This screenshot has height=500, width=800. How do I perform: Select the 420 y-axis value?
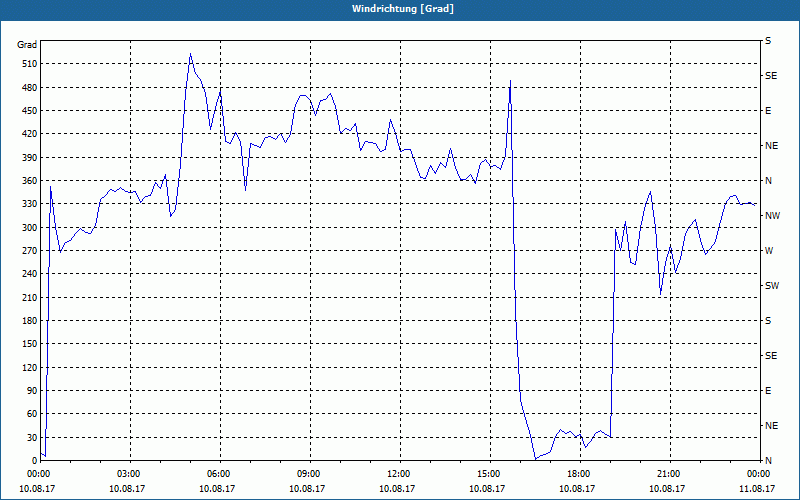pyautogui.click(x=30, y=134)
